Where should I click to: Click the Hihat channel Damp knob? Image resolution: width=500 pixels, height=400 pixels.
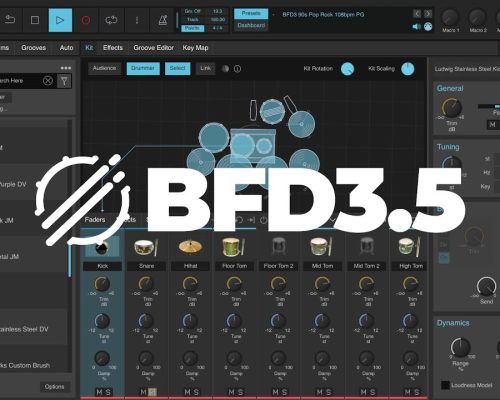pos(190,358)
